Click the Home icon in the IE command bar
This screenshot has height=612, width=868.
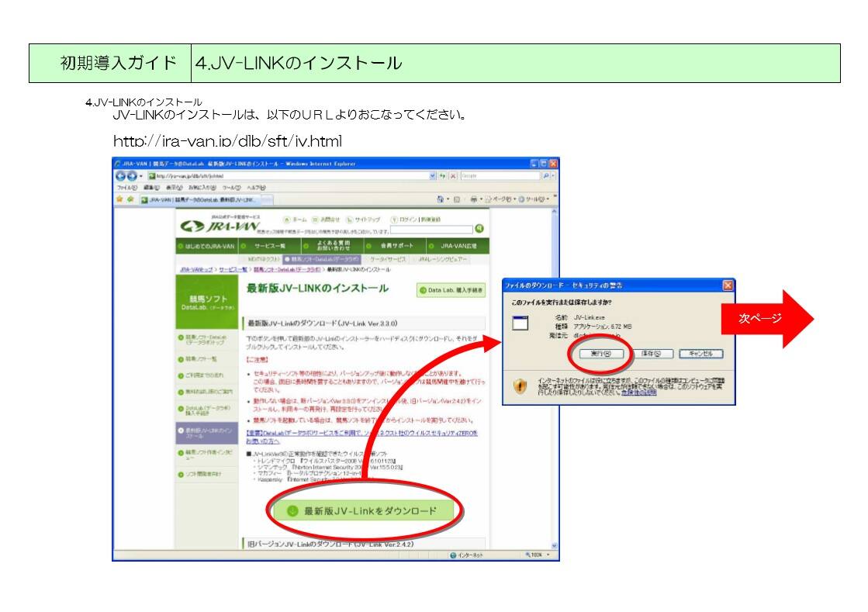tap(441, 199)
